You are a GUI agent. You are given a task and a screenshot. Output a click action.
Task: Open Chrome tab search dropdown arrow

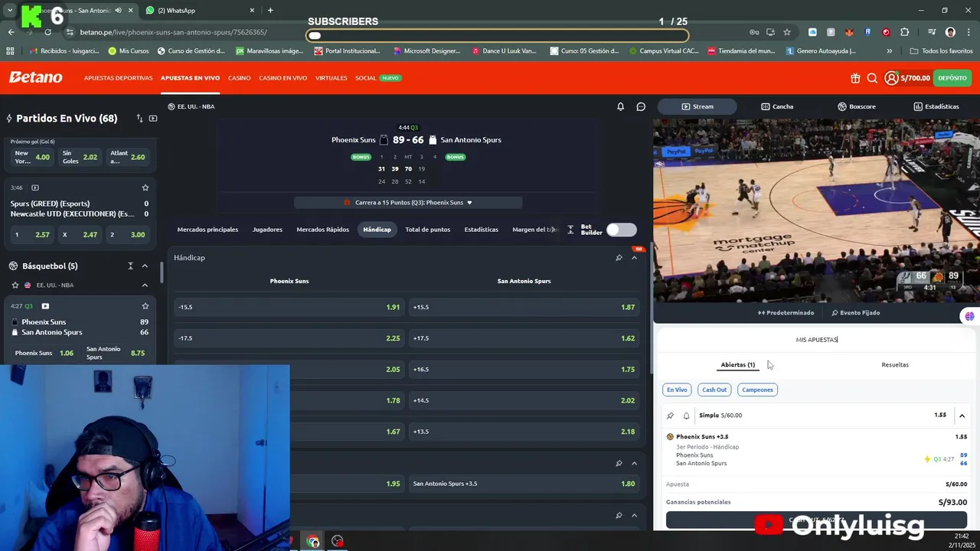click(10, 11)
